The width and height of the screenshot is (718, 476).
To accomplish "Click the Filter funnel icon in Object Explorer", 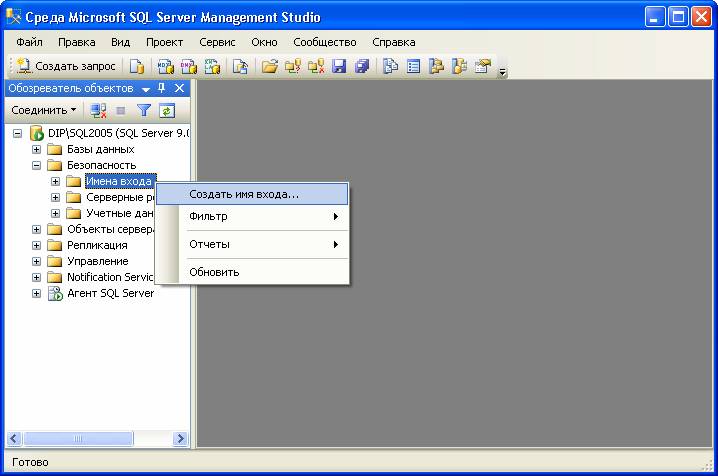I will pos(144,110).
